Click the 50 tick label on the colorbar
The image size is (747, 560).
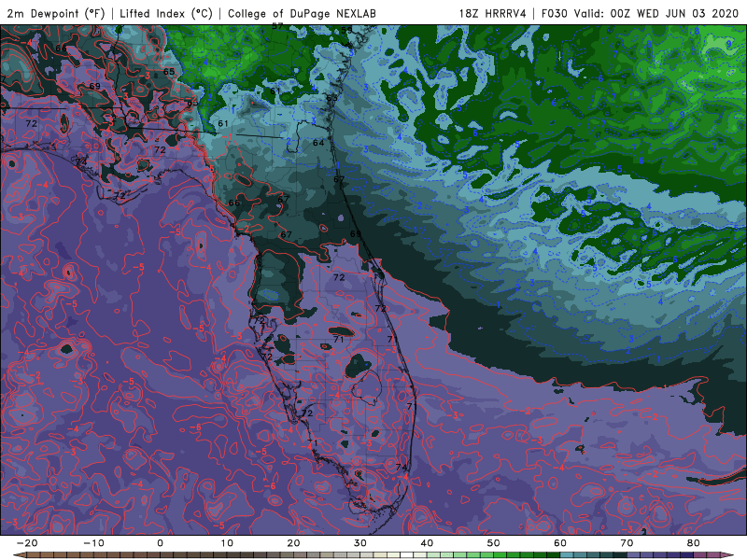(494, 543)
